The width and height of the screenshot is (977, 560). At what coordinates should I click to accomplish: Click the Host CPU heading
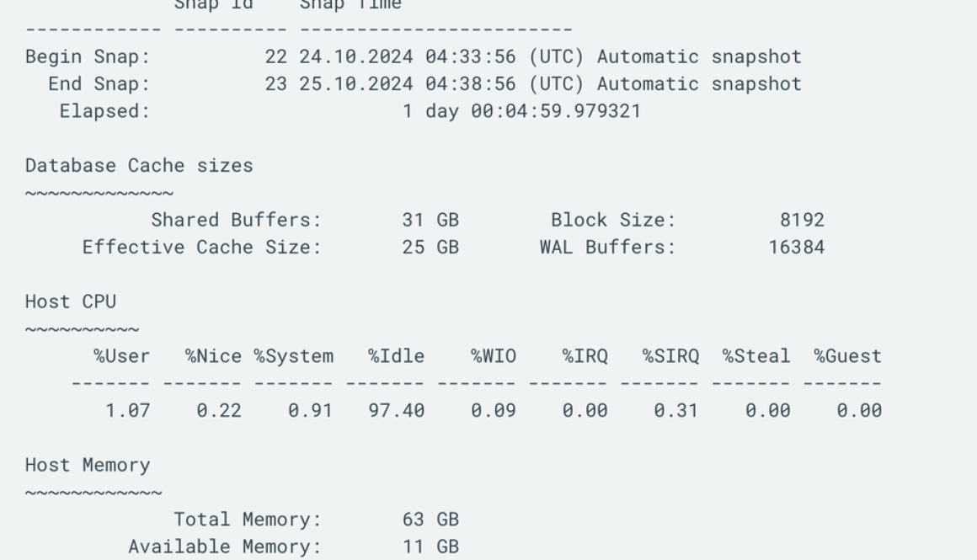[x=71, y=302]
